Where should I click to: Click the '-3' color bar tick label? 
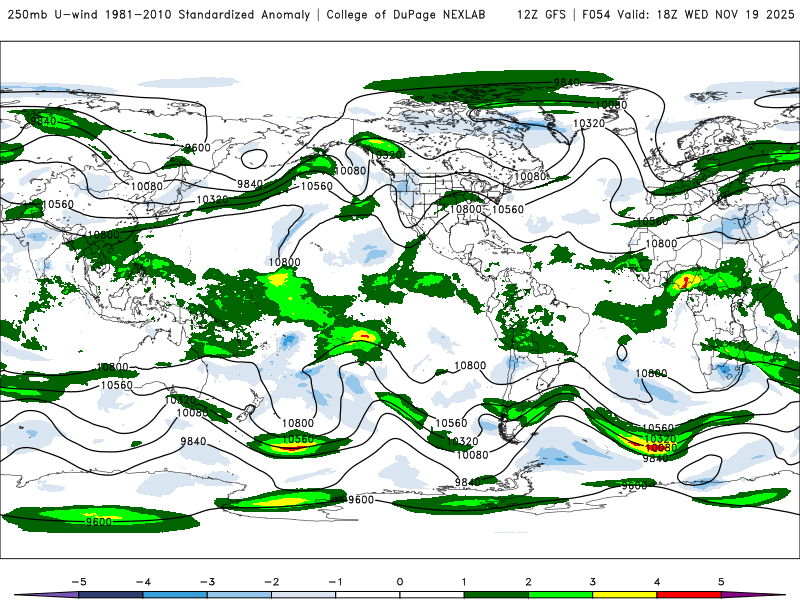point(207,582)
